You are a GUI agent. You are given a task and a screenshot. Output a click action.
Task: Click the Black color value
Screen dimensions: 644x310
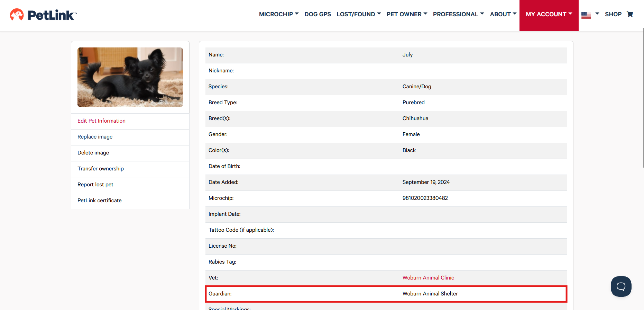[409, 150]
